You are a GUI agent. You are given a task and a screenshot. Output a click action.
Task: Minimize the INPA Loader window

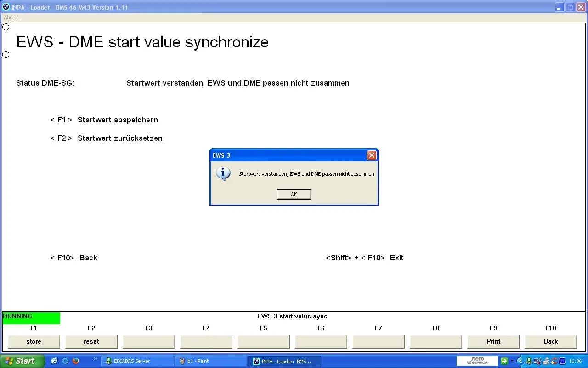tap(560, 7)
